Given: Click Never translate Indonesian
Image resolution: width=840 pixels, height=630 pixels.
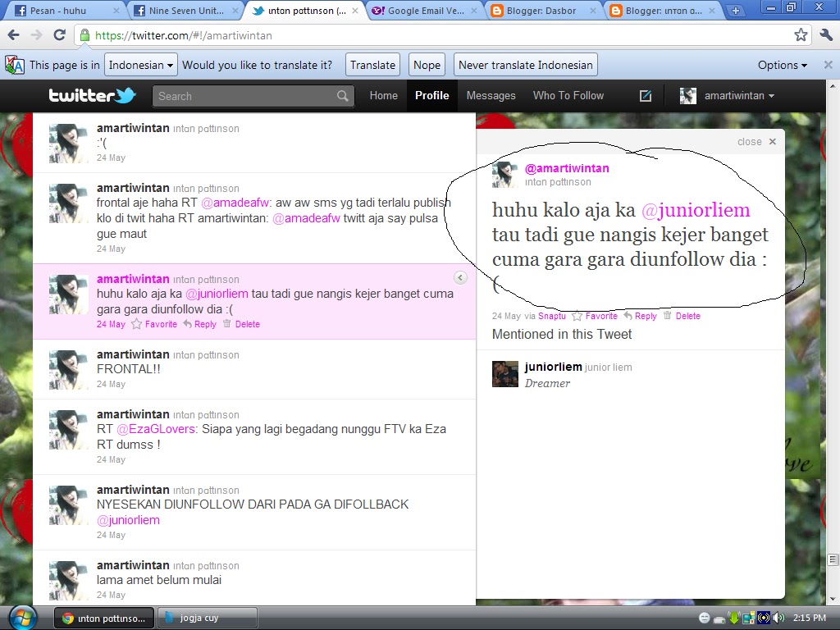Looking at the screenshot, I should 526,65.
